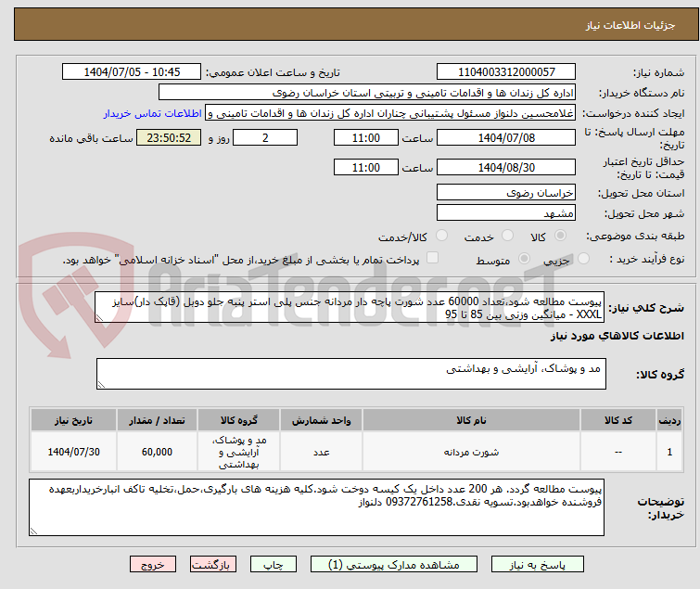This screenshot has width=700, height=589.
Task: Click the گروه کالا table column header
Action: pos(239,420)
